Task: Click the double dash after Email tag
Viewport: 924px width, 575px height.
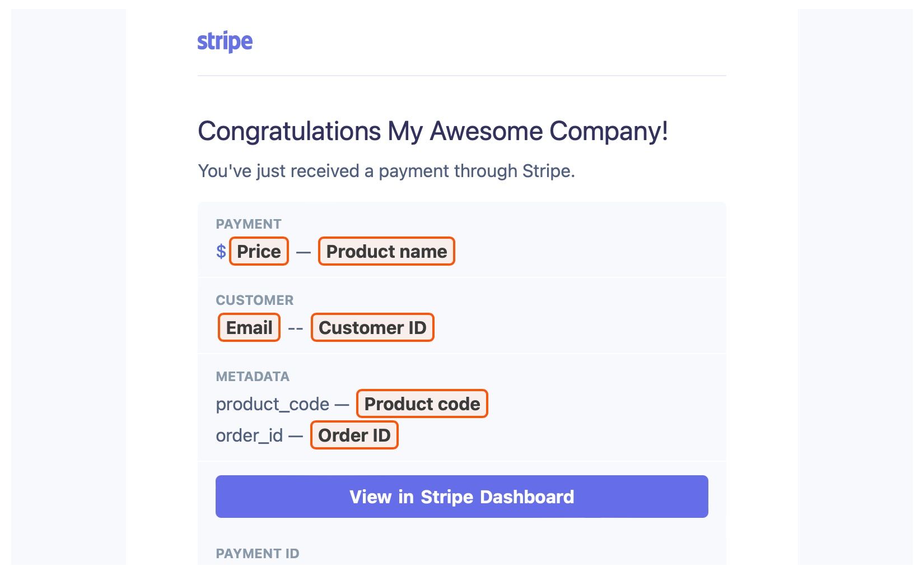Action: (x=295, y=329)
